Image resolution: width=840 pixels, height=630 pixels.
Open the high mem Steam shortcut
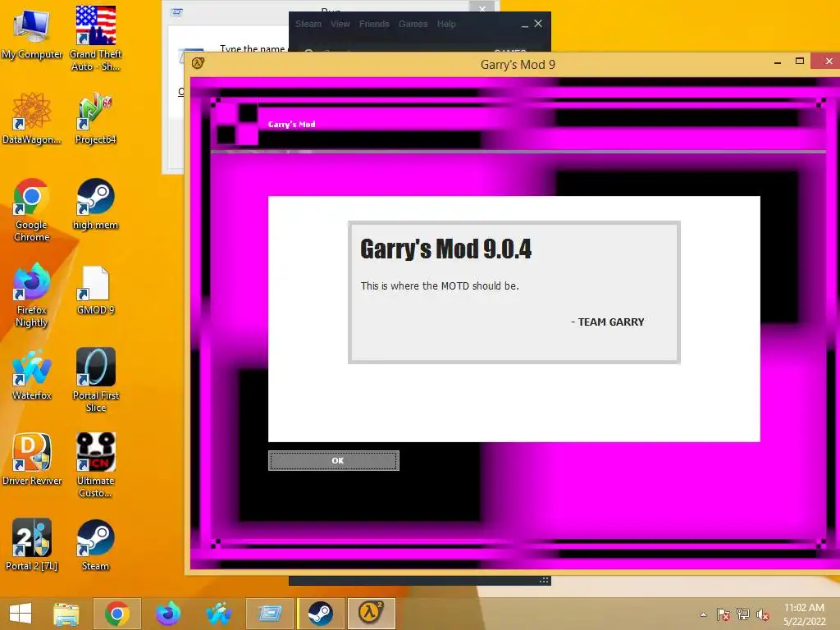pos(95,203)
